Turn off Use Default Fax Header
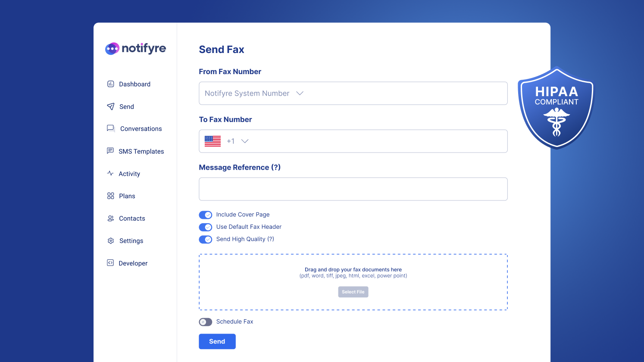Image resolution: width=644 pixels, height=362 pixels. coord(206,227)
